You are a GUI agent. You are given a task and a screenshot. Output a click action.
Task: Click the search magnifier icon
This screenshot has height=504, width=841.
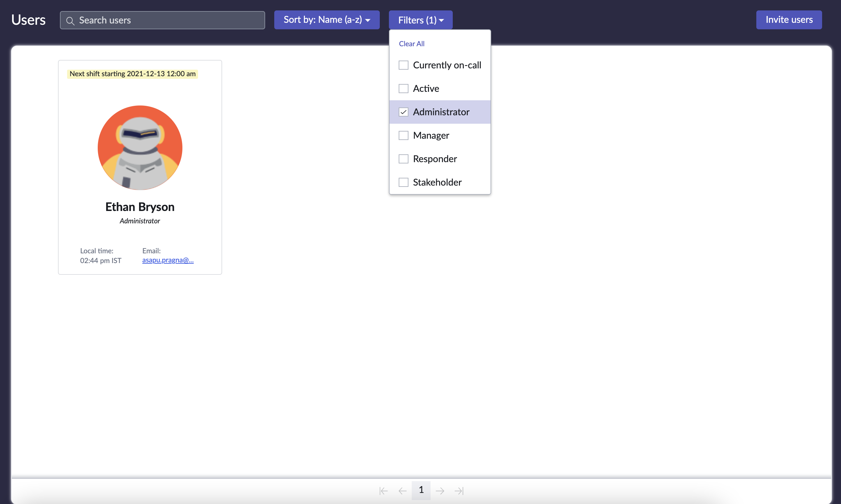point(70,21)
